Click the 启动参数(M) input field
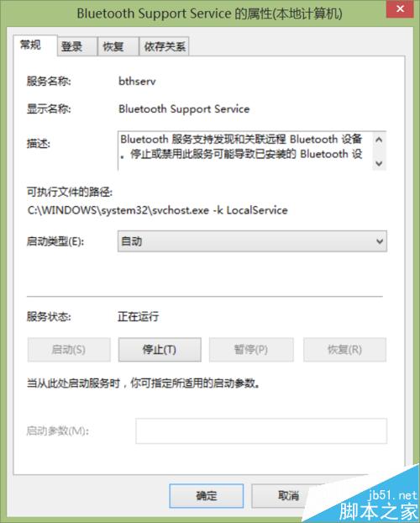This screenshot has width=420, height=523. (x=261, y=431)
